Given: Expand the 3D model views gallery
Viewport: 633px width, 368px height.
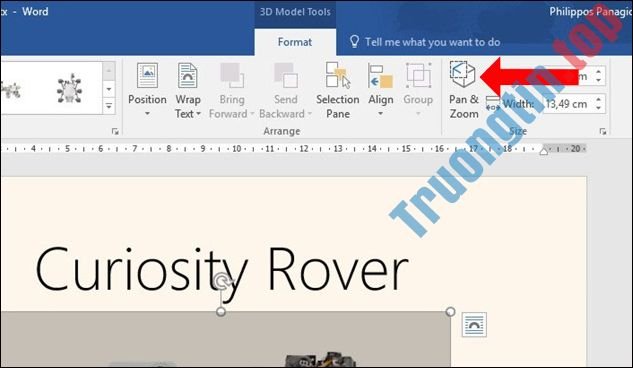Looking at the screenshot, I should (109, 106).
